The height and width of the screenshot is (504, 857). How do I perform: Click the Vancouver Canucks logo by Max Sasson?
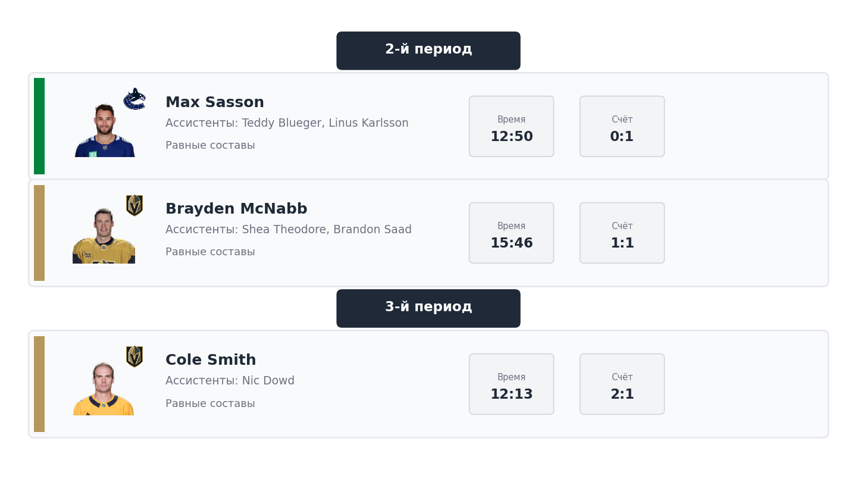[x=135, y=99]
